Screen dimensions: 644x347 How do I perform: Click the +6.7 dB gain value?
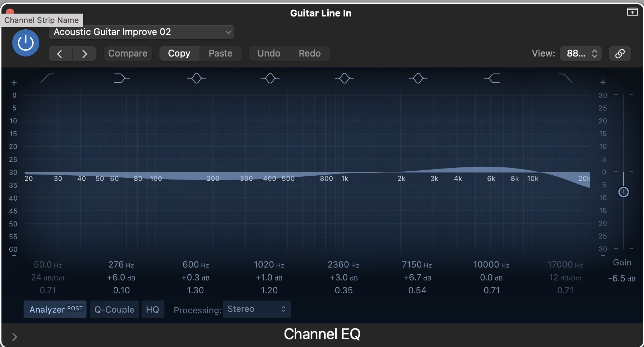tap(417, 278)
